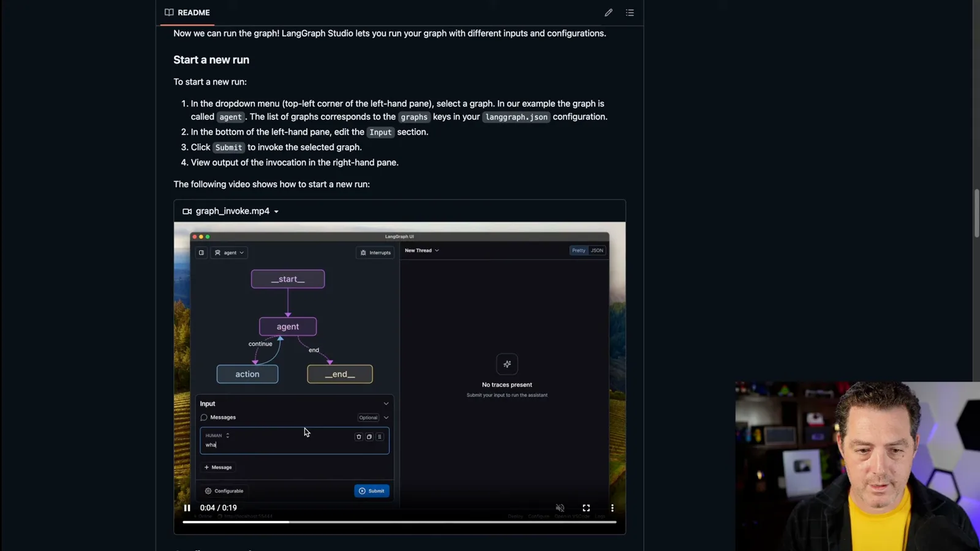
Task: Open the graph_invoke.mp4 dropdown
Action: [276, 211]
